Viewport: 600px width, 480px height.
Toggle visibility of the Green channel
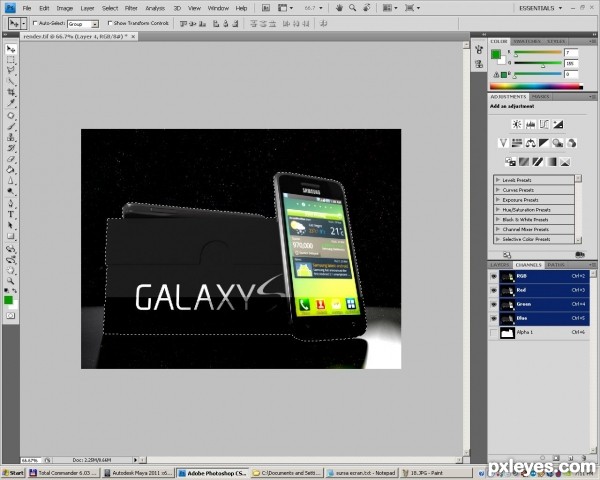(494, 304)
